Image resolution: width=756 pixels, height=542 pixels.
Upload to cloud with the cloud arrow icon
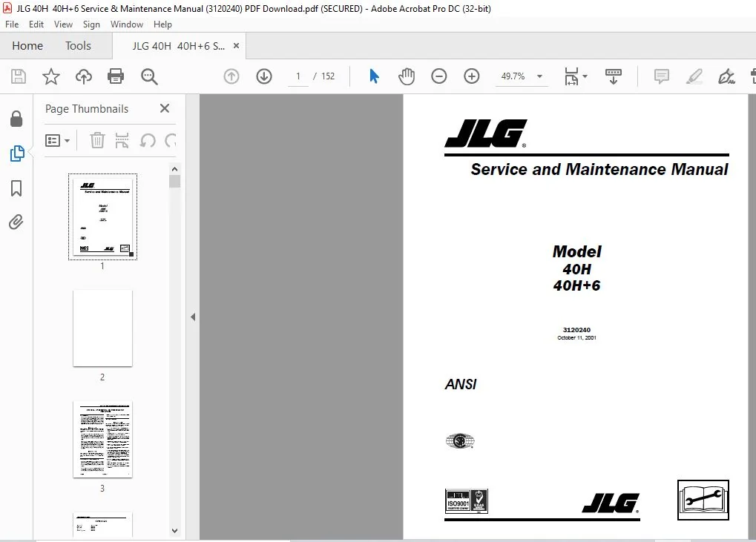[84, 76]
